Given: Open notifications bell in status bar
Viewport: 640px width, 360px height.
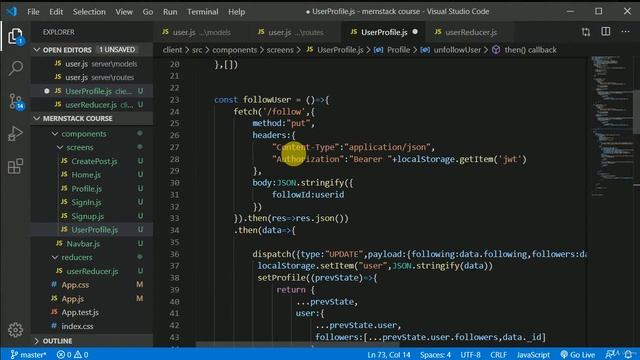Looking at the screenshot, I should click(x=628, y=355).
